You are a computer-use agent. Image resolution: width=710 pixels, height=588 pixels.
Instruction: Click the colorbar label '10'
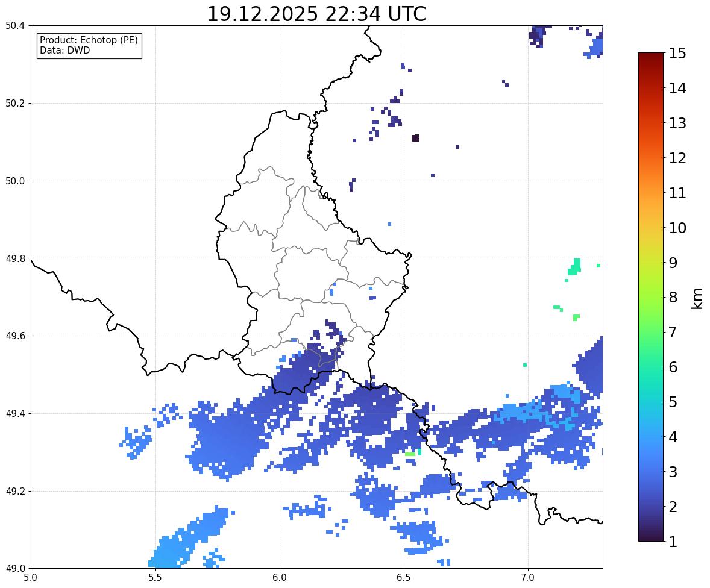point(678,228)
